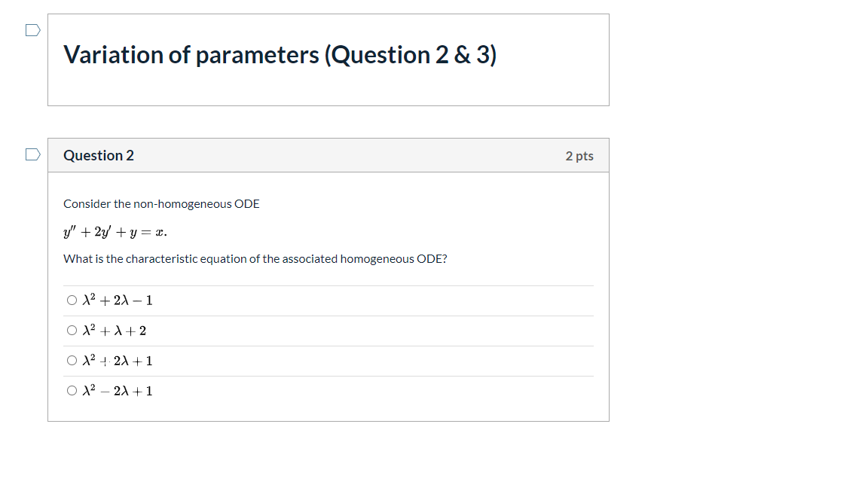Click the characteristic equation question prompt
Viewport: 868px width, 488px height.
coord(255,258)
